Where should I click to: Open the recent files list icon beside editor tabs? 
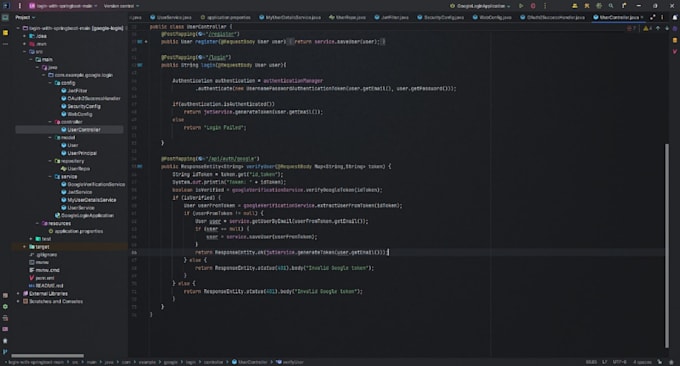662,17
